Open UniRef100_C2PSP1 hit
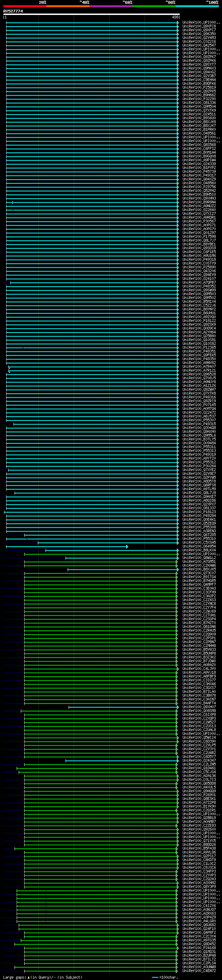The image size is (222, 980). (x=199, y=638)
